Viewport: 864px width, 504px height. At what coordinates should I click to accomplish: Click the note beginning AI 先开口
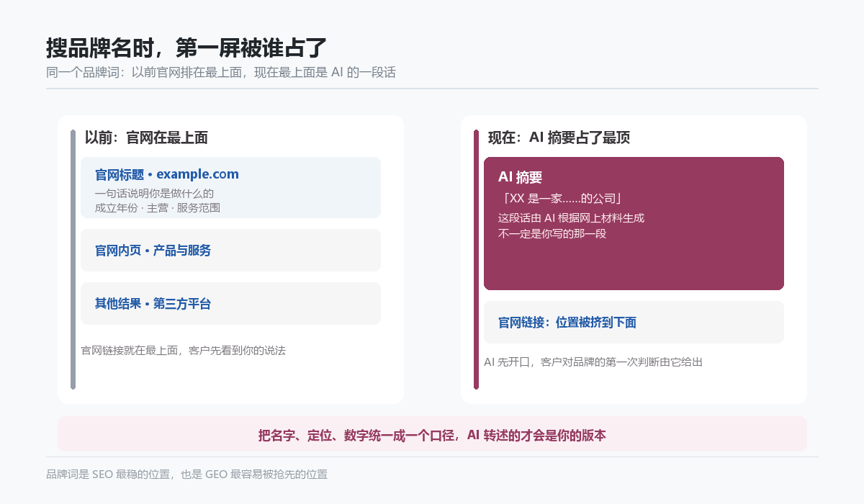593,362
